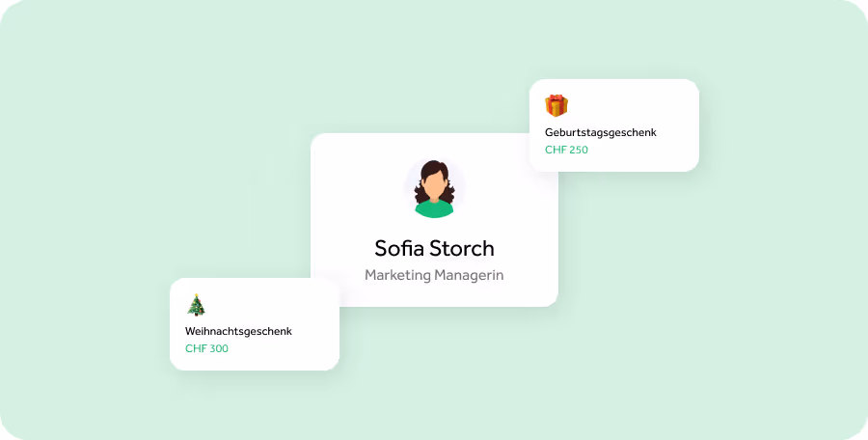Open the Weihnachtsgeschenk gift card
This screenshot has height=440, width=868.
254,324
